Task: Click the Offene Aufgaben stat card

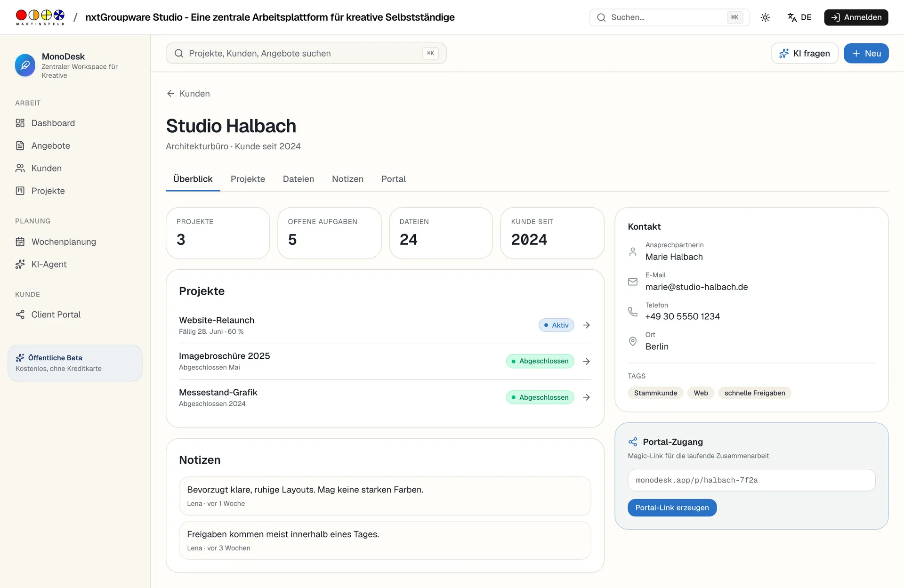Action: (x=329, y=233)
